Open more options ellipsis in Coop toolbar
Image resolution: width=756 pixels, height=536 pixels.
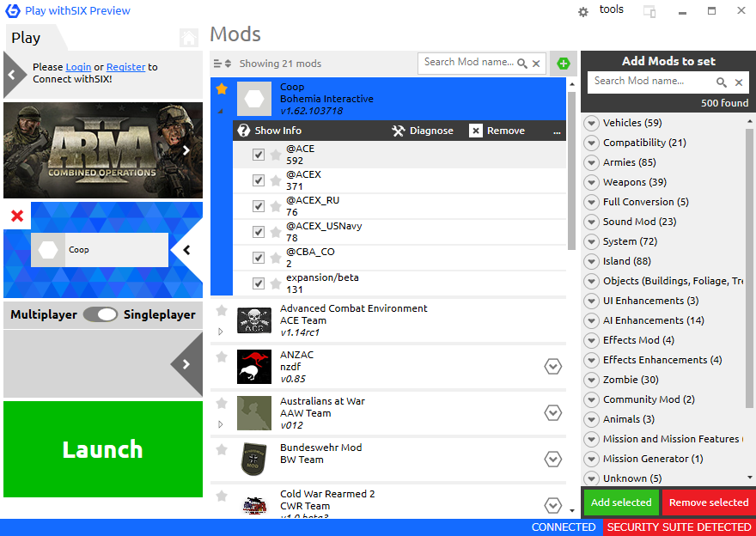coord(557,132)
